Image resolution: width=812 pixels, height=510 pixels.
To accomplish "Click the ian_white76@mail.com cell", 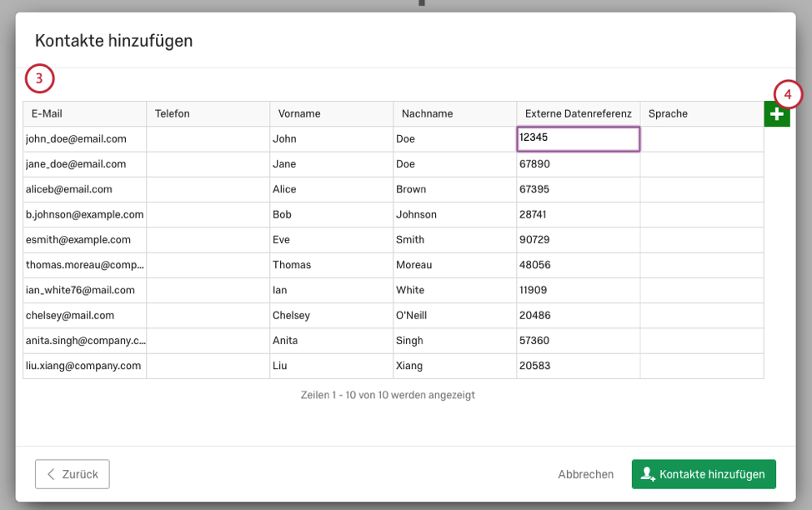I will click(85, 291).
